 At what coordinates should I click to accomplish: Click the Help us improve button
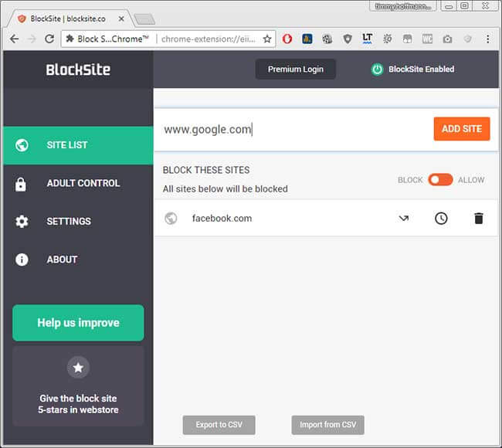pyautogui.click(x=78, y=323)
